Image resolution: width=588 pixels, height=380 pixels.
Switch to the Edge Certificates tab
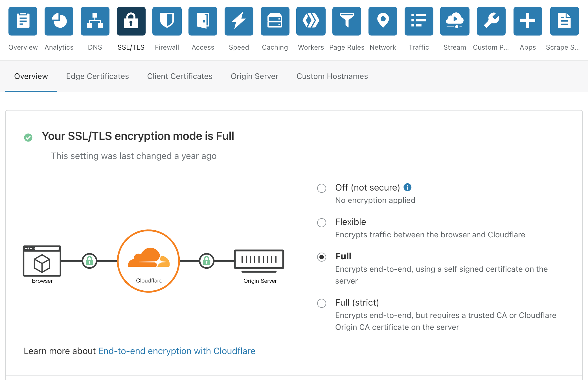tap(98, 76)
